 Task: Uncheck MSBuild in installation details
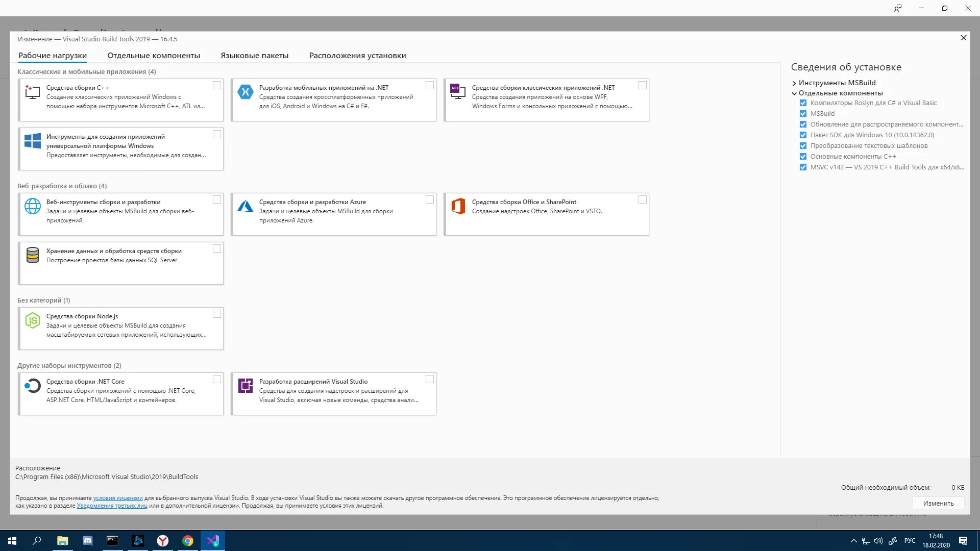(803, 114)
